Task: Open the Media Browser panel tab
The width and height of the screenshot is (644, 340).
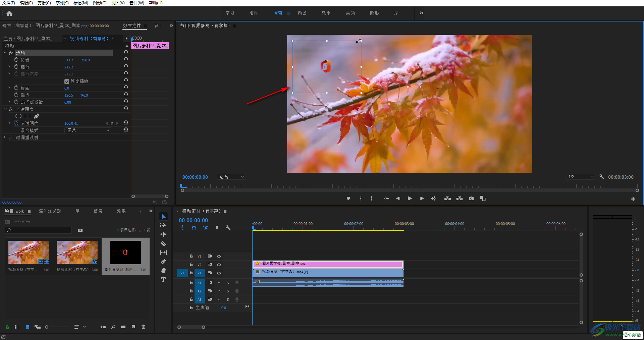Action: coord(50,211)
